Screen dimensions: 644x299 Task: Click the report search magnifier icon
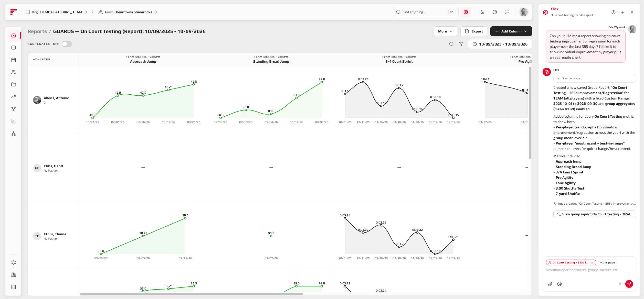[x=451, y=44]
